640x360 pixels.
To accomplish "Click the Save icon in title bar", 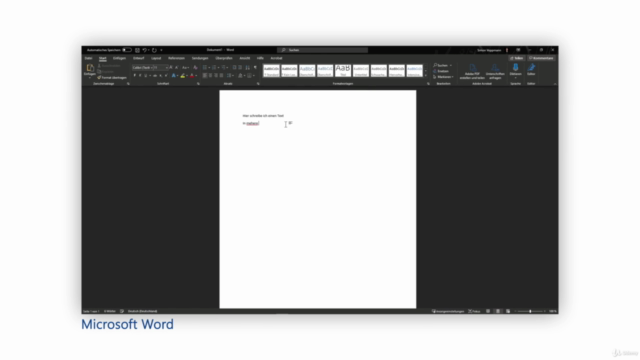I will (x=137, y=50).
